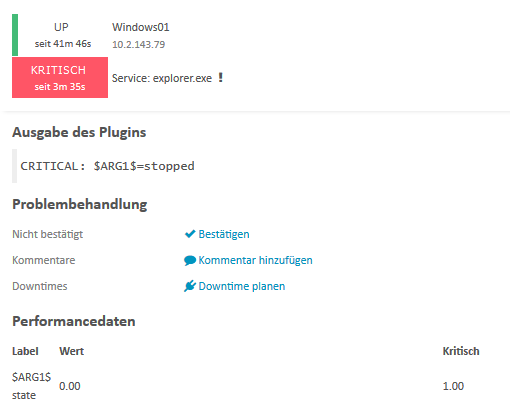Click the Label column header

click(25, 351)
